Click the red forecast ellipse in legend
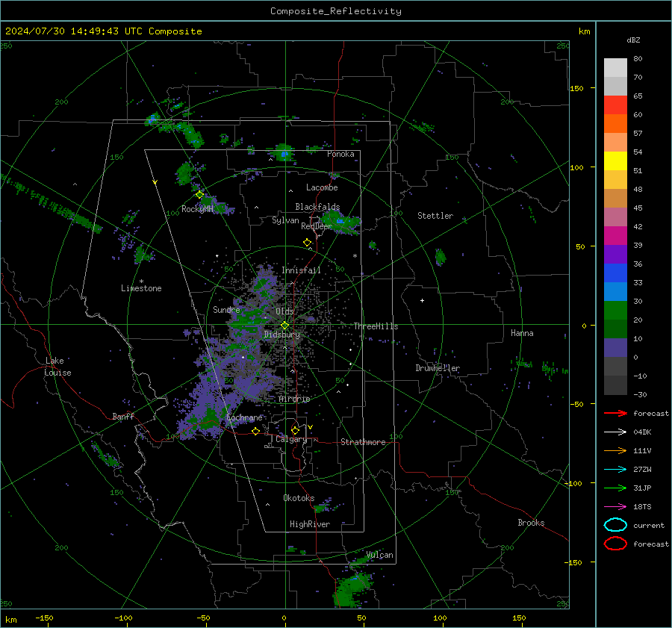The width and height of the screenshot is (672, 628). coord(615,544)
